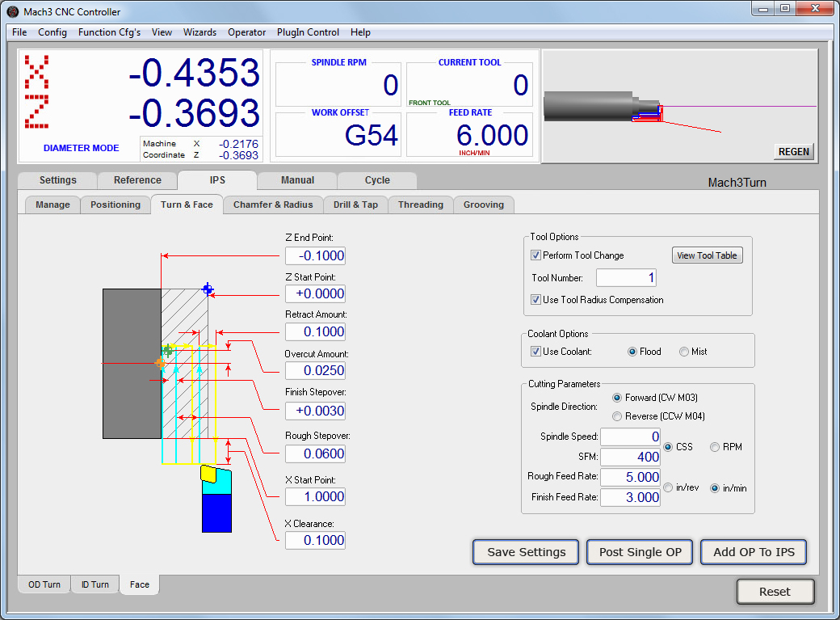The width and height of the screenshot is (840, 620).
Task: Open the Grooving sub-tab
Action: tap(484, 205)
